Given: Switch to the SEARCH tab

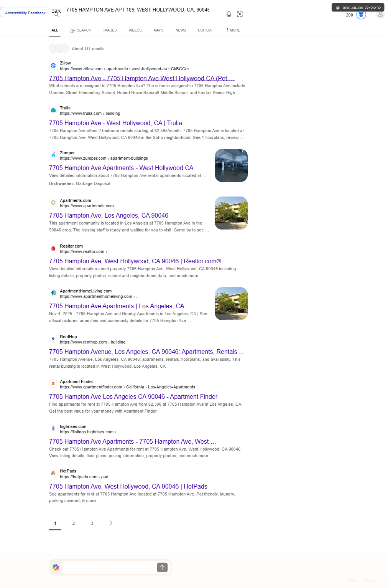Looking at the screenshot, I should click(81, 30).
